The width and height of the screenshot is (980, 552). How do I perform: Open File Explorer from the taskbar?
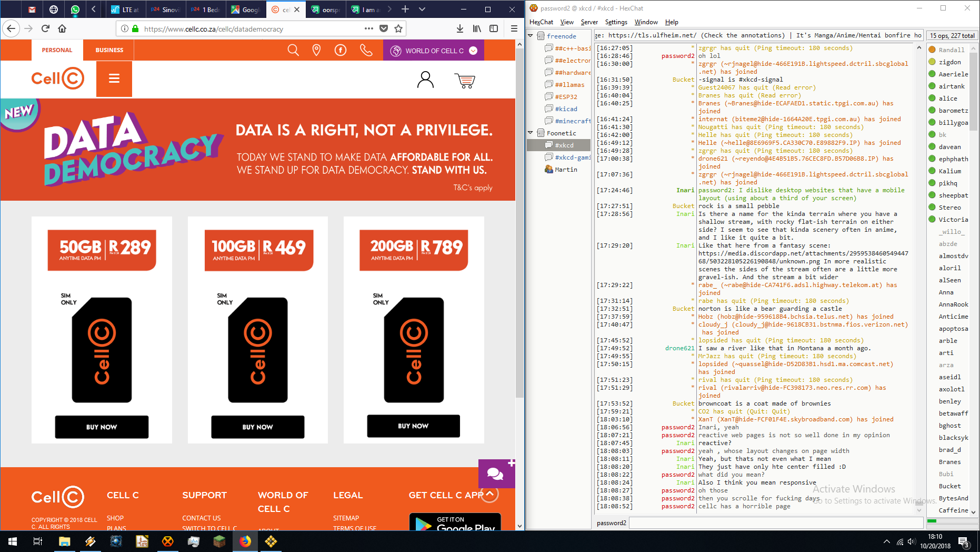(64, 541)
